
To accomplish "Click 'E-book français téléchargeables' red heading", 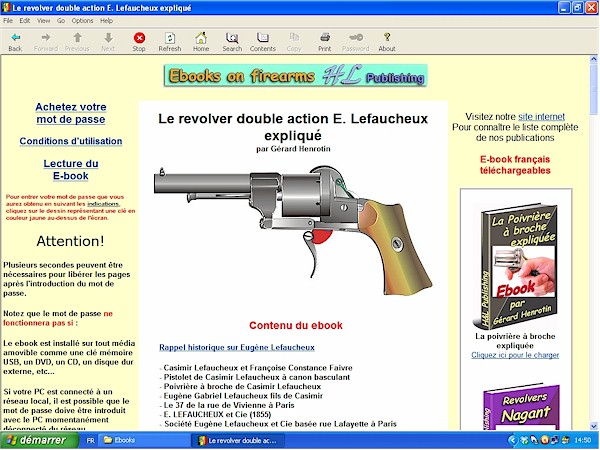I will click(x=515, y=165).
